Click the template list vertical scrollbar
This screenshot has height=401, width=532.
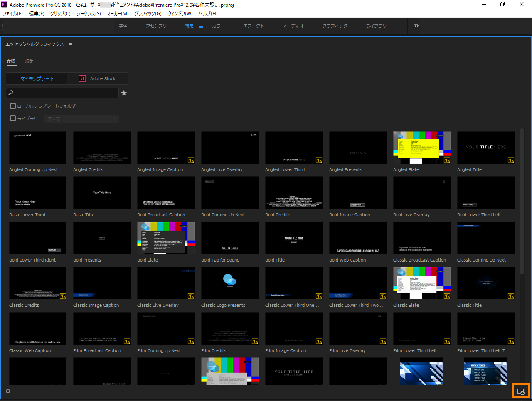522,201
